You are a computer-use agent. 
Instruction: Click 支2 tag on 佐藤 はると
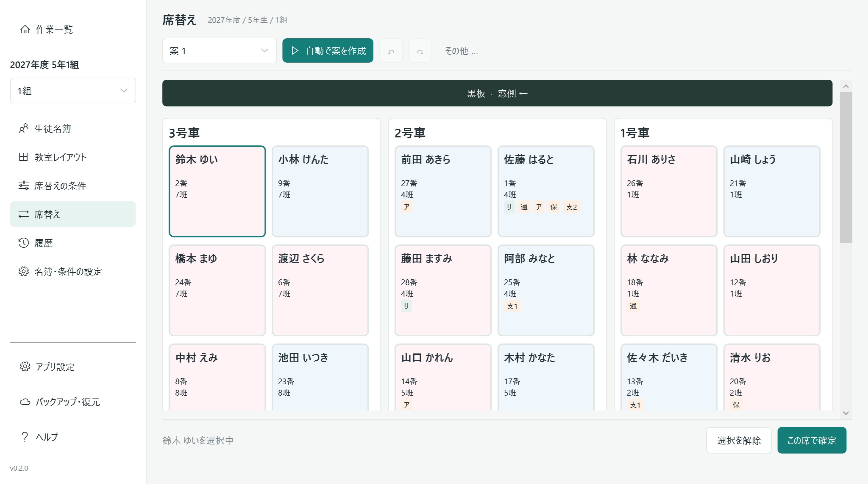click(x=572, y=207)
